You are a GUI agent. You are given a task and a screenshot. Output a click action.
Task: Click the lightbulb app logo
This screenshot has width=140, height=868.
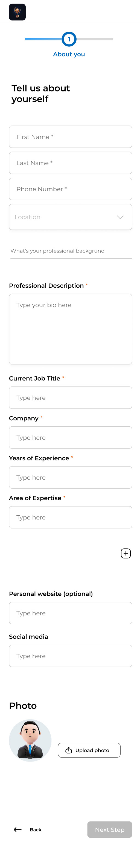(17, 12)
